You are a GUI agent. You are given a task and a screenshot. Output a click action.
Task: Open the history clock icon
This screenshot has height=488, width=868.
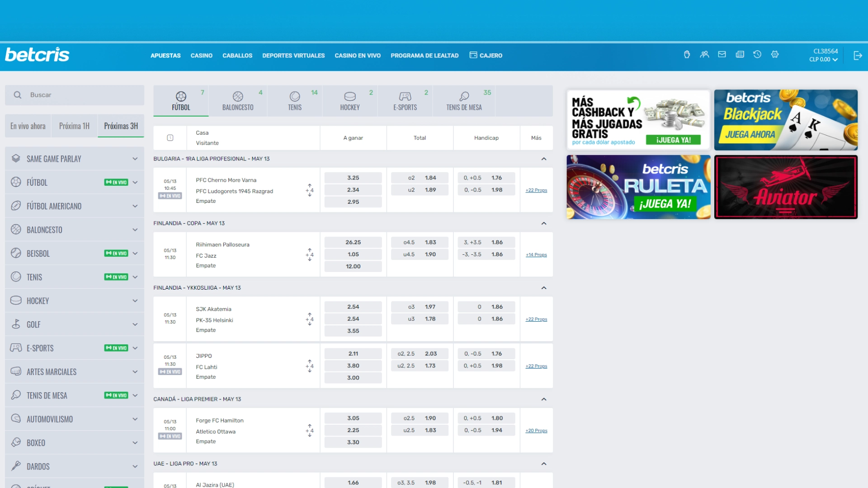pos(757,55)
